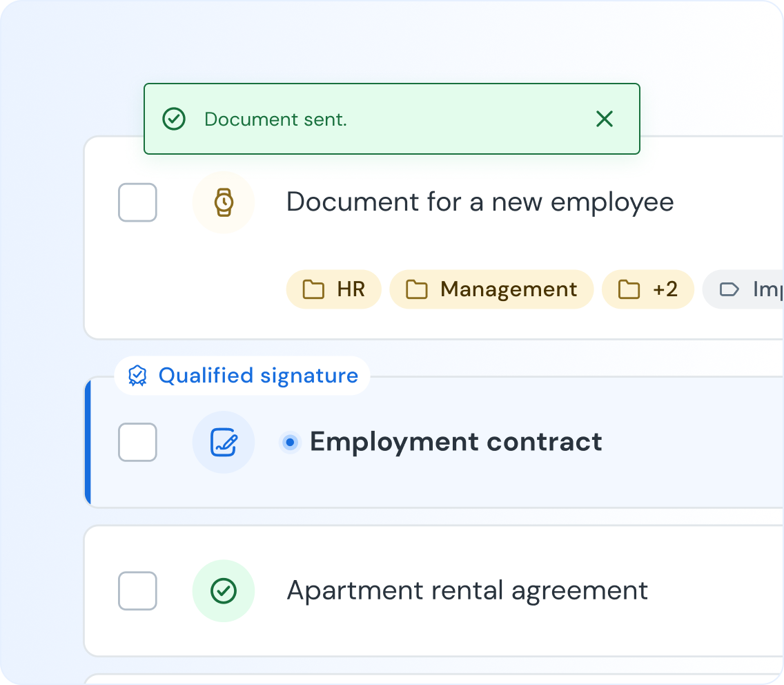Click the Qualified signature label
The width and height of the screenshot is (784, 685).
[x=258, y=376]
